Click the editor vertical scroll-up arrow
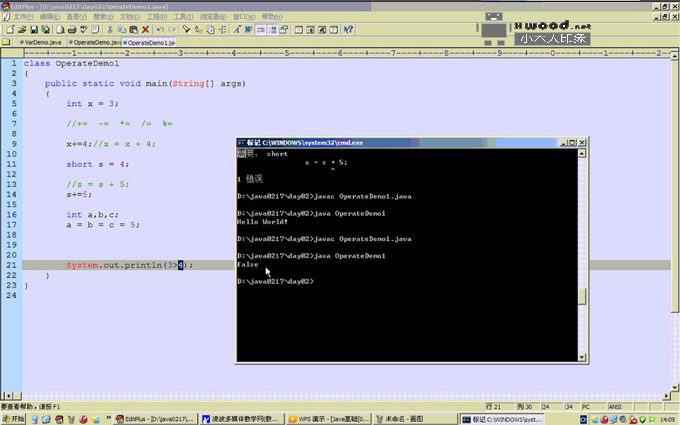680x425 pixels. tap(675, 55)
